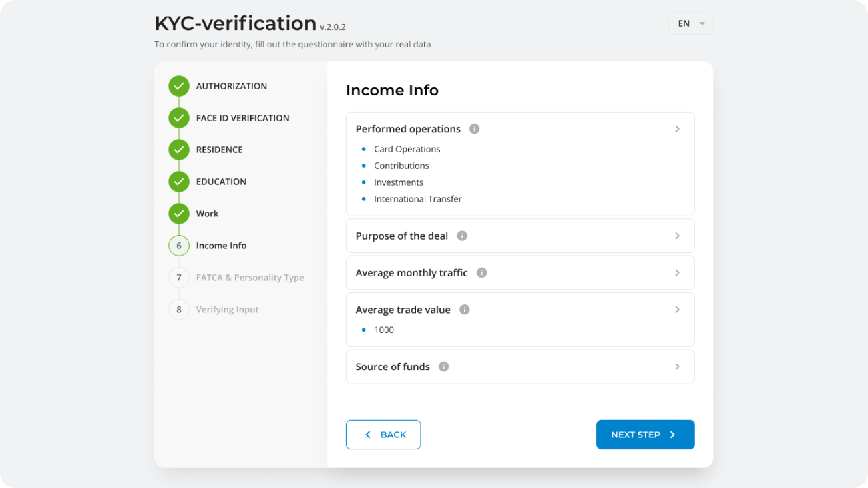The height and width of the screenshot is (488, 868).
Task: Open the EN language dropdown
Action: pos(690,23)
